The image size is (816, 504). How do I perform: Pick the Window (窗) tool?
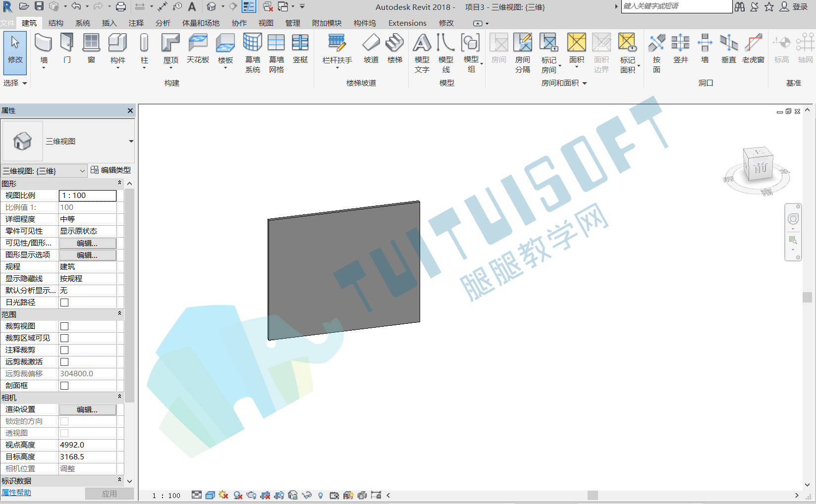click(x=91, y=49)
